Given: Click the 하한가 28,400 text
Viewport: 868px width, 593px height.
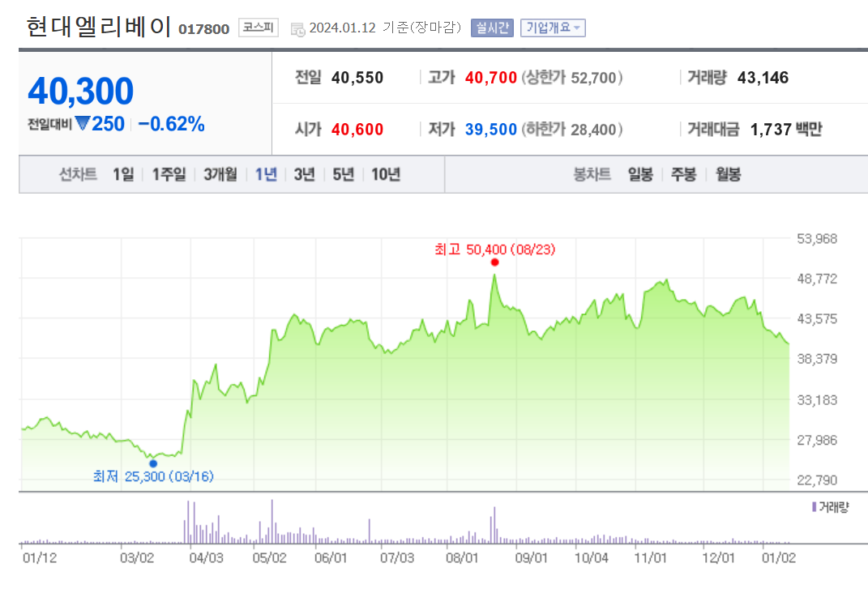Looking at the screenshot, I should pos(572,130).
